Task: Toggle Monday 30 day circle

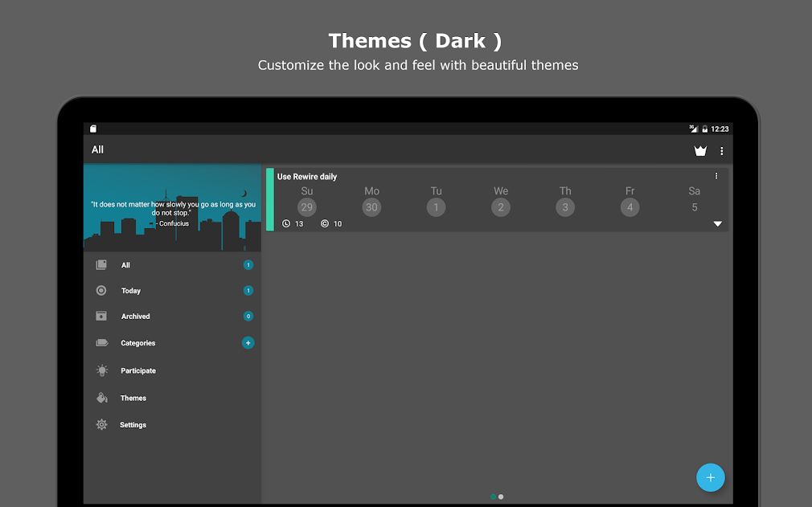Action: 371,207
